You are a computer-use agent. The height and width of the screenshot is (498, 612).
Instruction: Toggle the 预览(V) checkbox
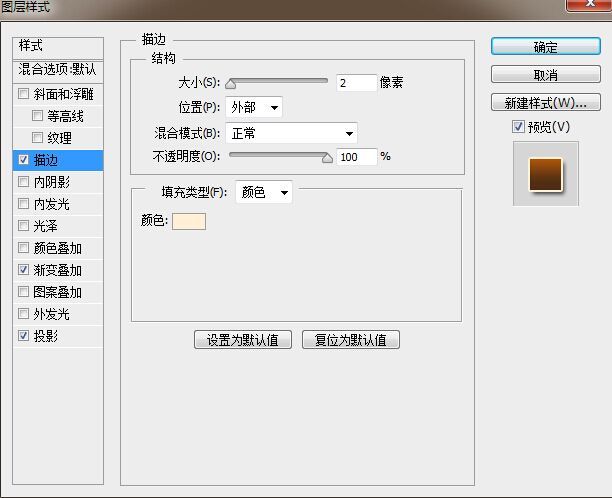point(518,127)
